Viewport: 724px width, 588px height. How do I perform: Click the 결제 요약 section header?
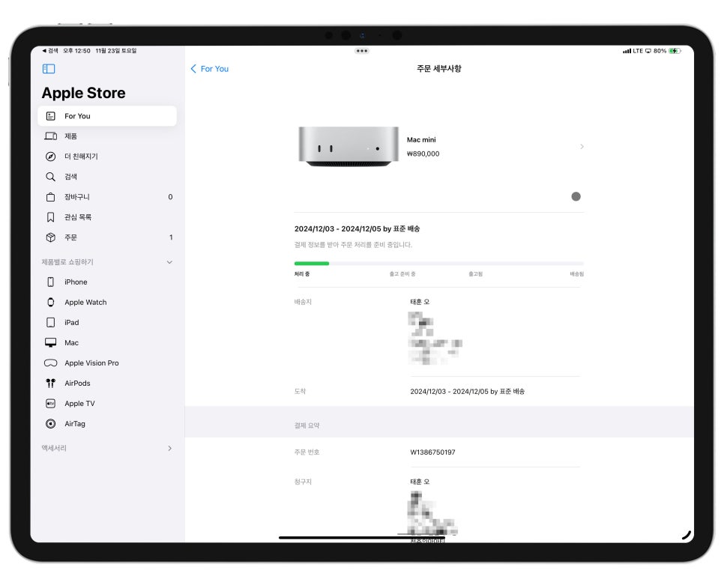(x=307, y=425)
